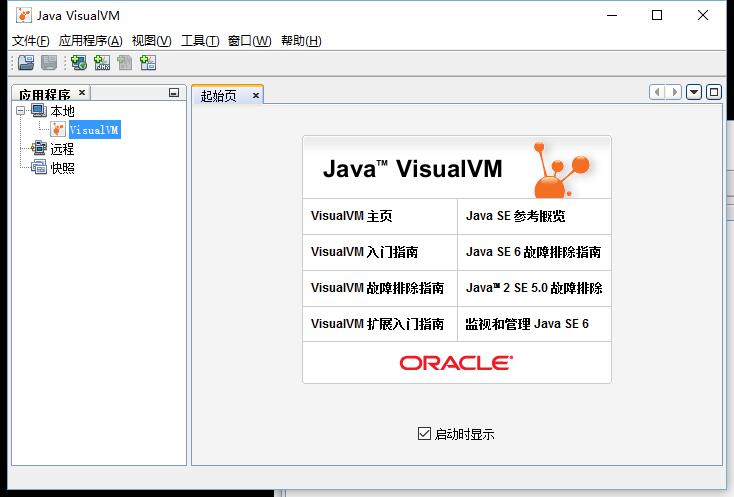The image size is (734, 497).
Task: Select the VisualVM tree item
Action: 95,130
